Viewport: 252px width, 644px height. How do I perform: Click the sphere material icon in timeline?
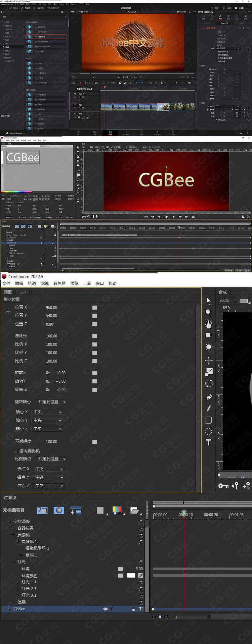click(x=59, y=510)
